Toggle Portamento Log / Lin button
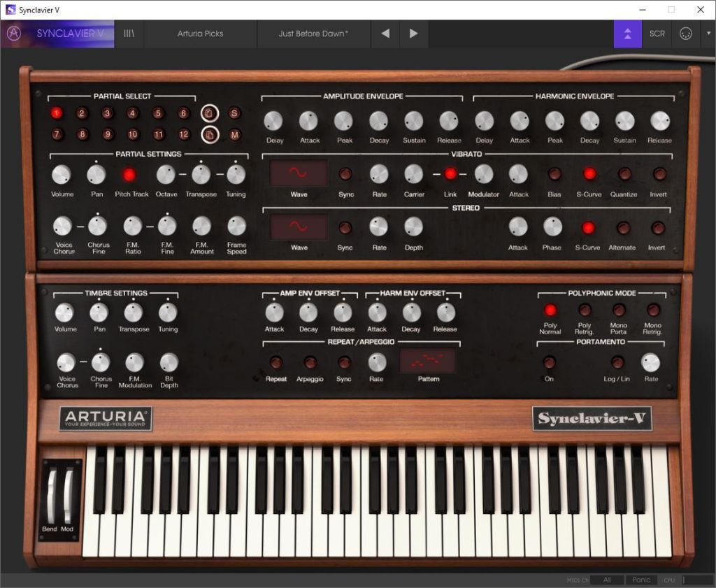Screen dimensions: 716x588 pyautogui.click(x=617, y=362)
